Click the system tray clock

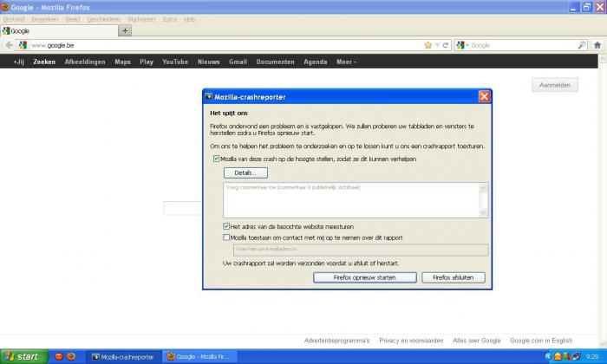pyautogui.click(x=592, y=357)
